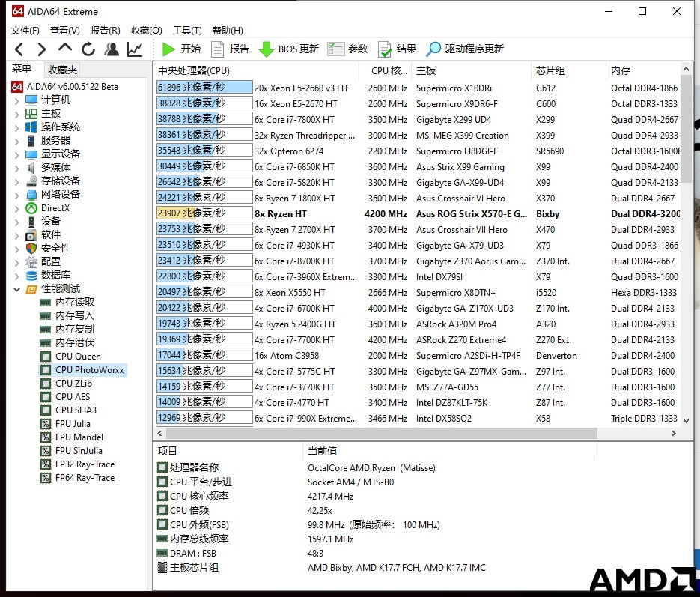Click the Forward navigation arrow
700x597 pixels.
(x=42, y=49)
